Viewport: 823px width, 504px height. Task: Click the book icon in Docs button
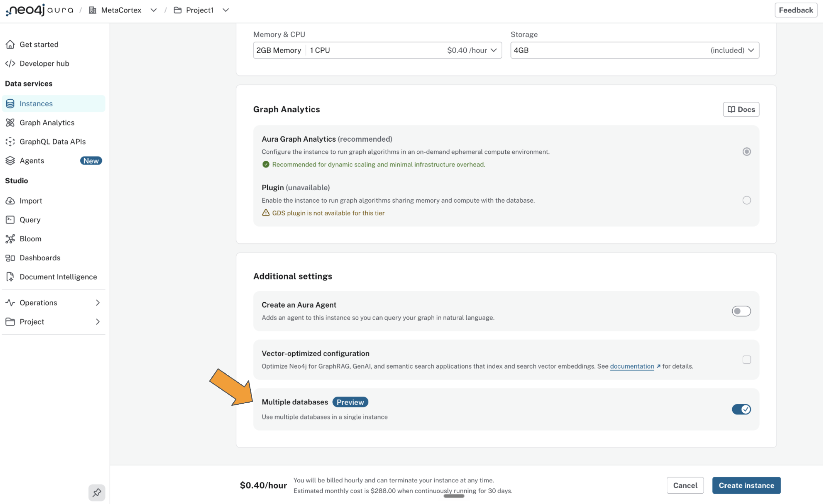731,109
